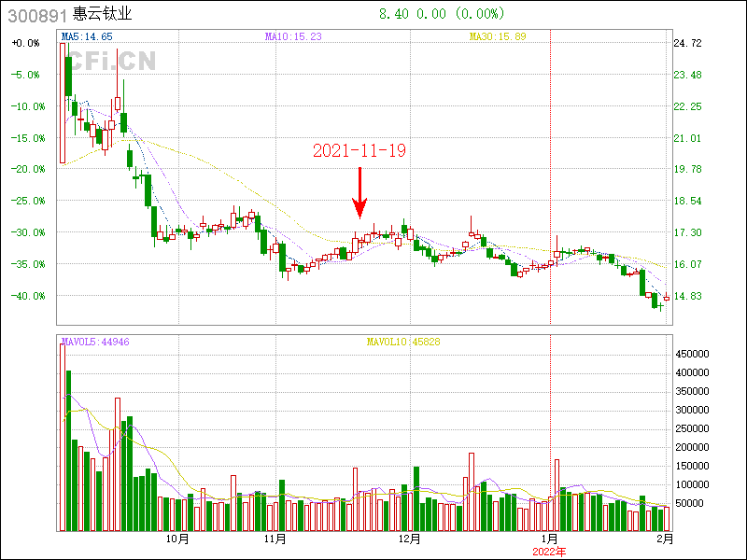Select the MA10:15.23 indicator label
747x560 pixels.
[x=292, y=36]
